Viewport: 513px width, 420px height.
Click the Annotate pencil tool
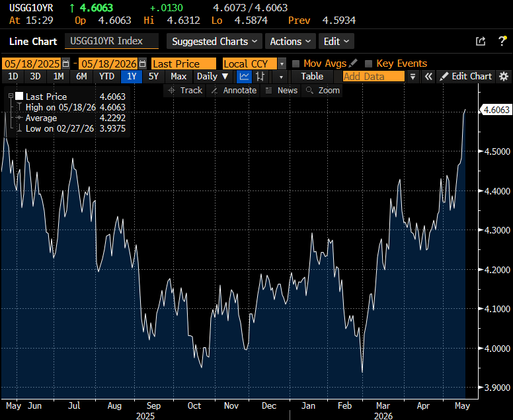(x=233, y=91)
